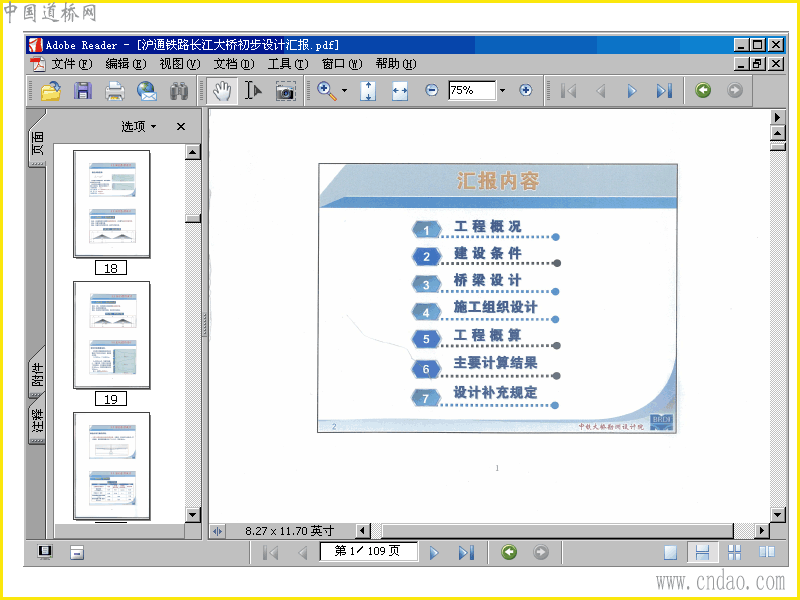
Task: Select the Zoom In magnifier tool
Action: coord(327,91)
